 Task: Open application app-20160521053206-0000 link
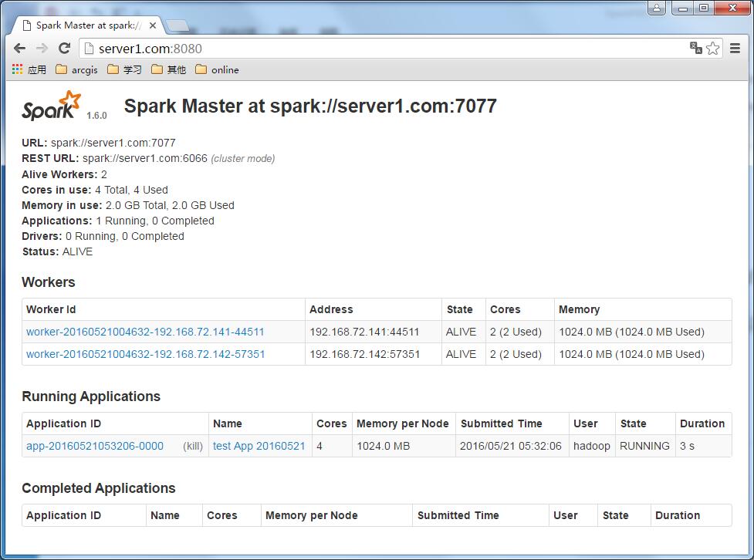[95, 446]
